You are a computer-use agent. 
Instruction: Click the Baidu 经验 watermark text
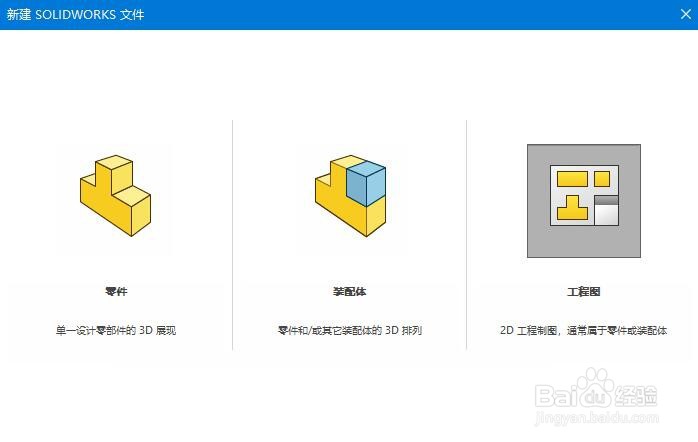pos(597,395)
